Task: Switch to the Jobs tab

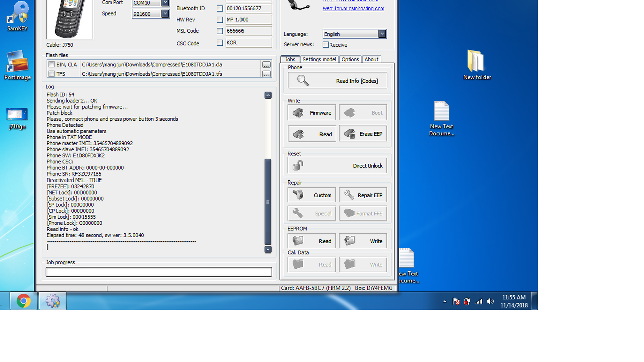Action: click(x=290, y=59)
